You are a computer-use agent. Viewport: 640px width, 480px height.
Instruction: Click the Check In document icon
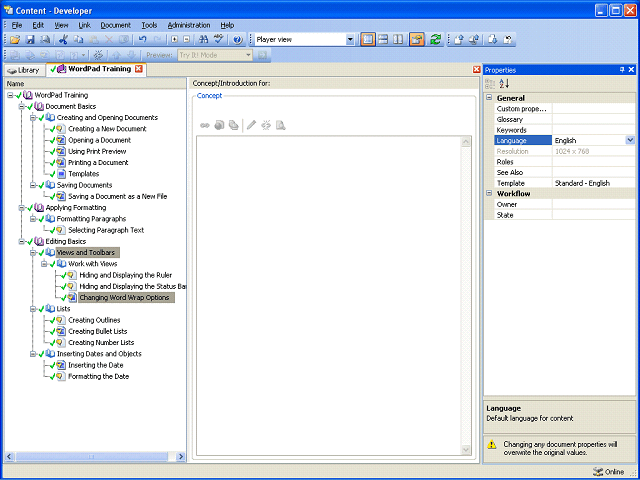pos(459,40)
